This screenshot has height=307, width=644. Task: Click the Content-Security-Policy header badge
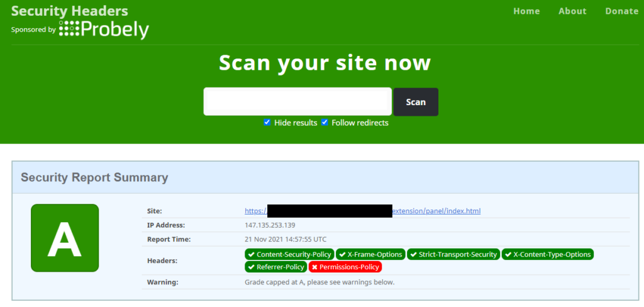coord(289,254)
